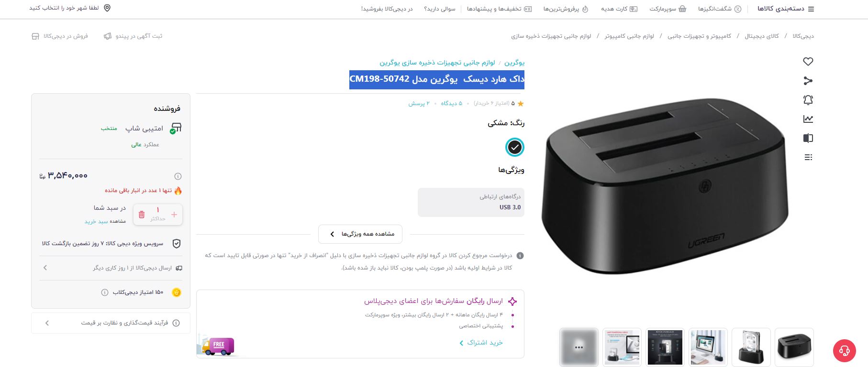Click the مشاهده همه ویژگی‌ها button
This screenshot has height=367, width=868.
coord(360,234)
